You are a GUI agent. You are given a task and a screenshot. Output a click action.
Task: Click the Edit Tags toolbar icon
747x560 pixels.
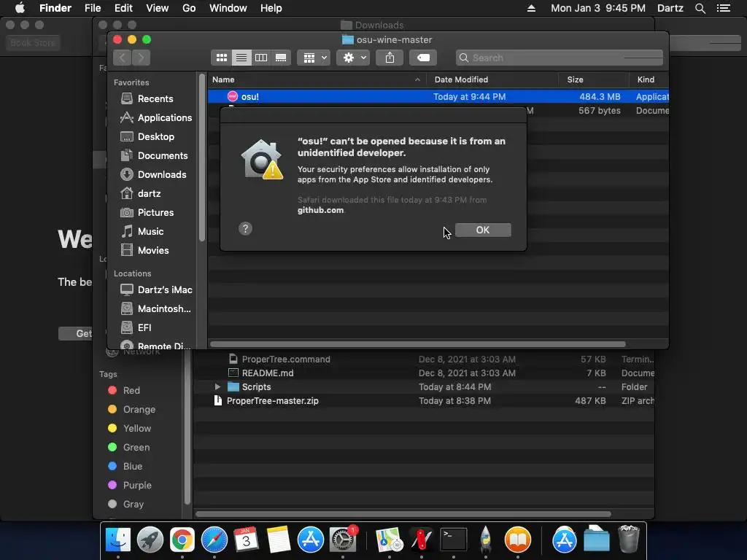point(423,58)
